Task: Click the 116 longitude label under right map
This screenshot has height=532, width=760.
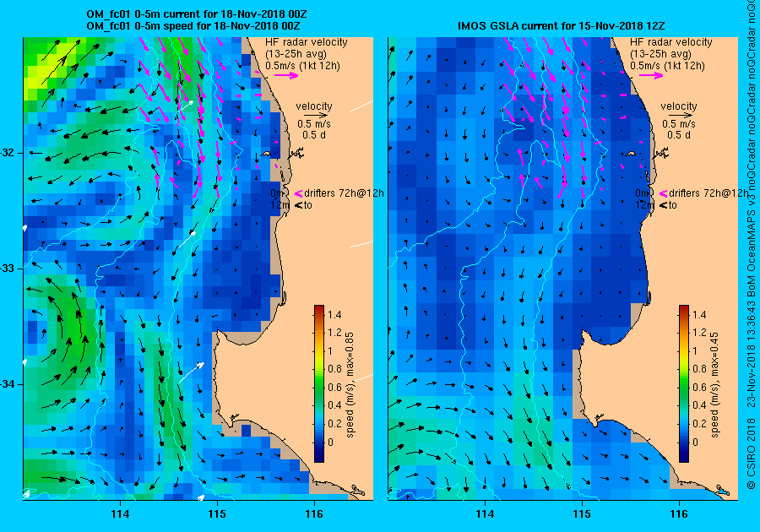Action: [x=679, y=514]
